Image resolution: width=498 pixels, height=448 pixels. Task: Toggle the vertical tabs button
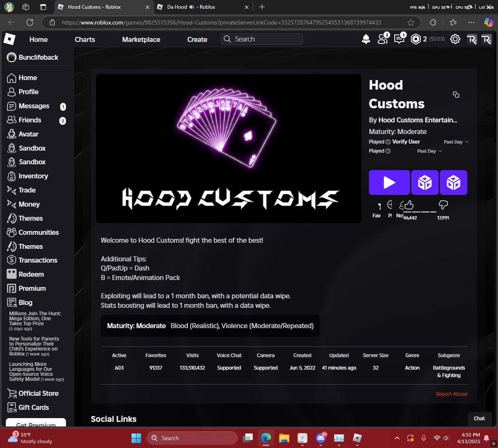point(43,7)
